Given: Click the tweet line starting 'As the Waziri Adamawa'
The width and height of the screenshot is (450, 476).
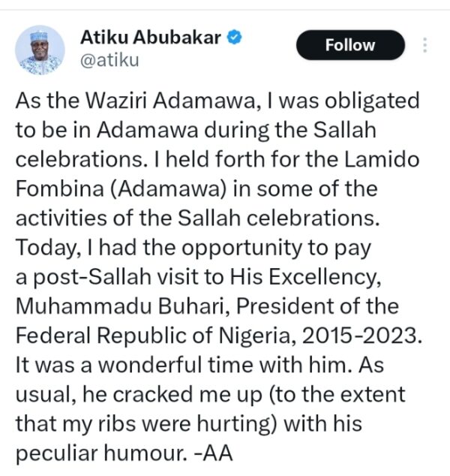Looking at the screenshot, I should (217, 101).
